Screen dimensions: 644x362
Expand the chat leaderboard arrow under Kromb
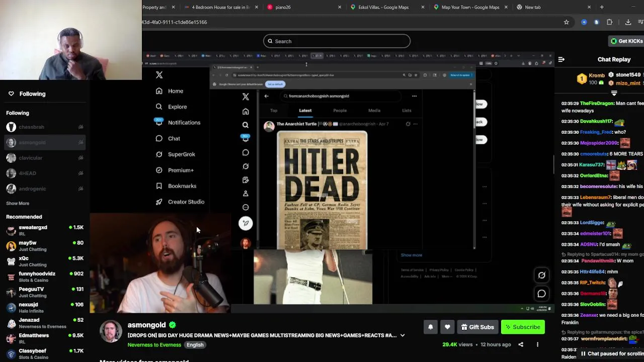tap(614, 93)
